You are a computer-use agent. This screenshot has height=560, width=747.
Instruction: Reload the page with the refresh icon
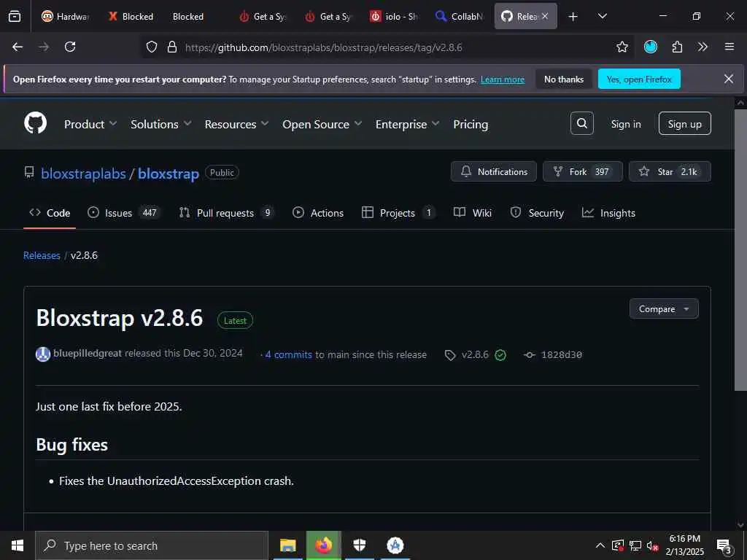tap(70, 47)
